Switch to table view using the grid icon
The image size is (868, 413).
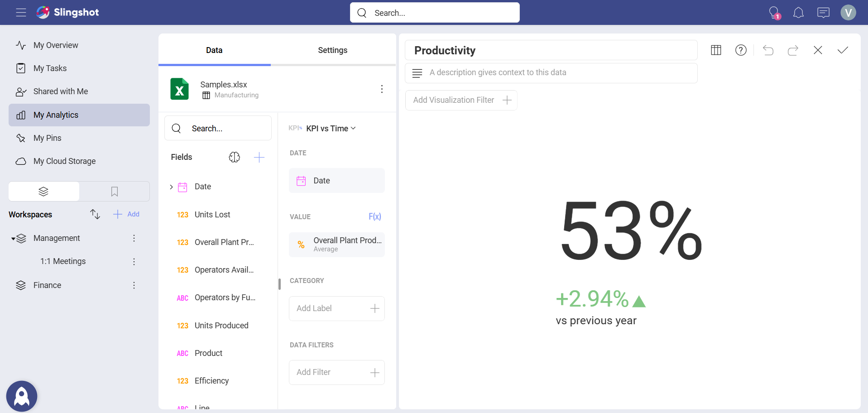click(x=716, y=50)
